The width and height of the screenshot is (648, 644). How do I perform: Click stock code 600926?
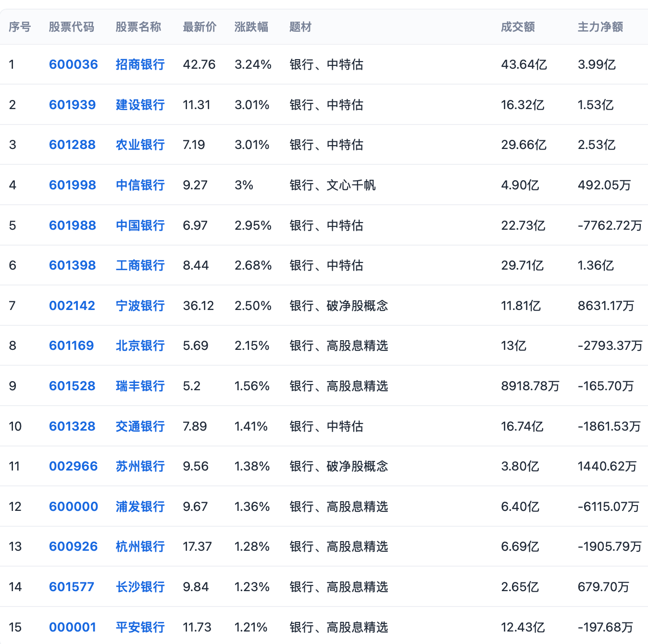tap(74, 546)
